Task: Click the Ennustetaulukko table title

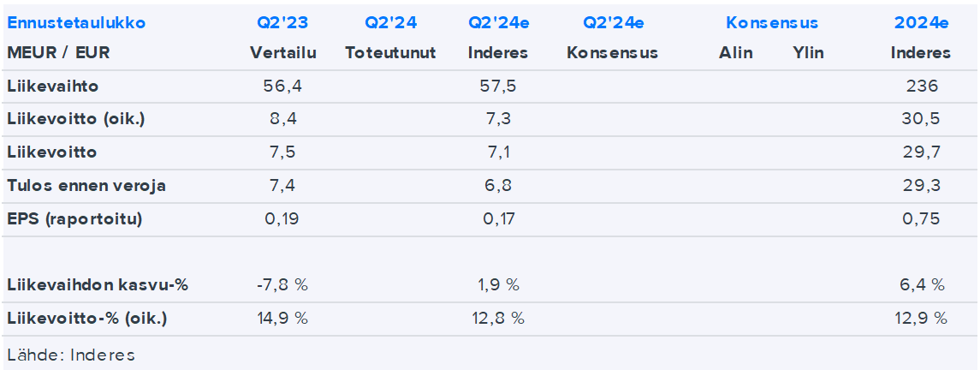Action: (x=76, y=23)
